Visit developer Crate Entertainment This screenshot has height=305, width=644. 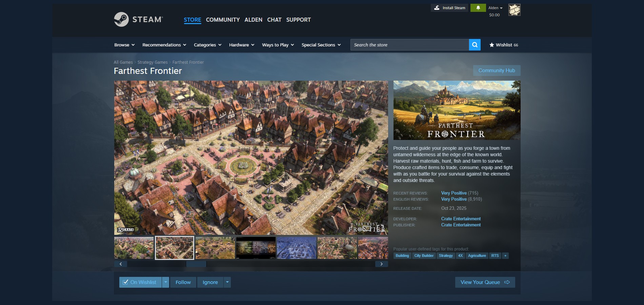tap(461, 219)
